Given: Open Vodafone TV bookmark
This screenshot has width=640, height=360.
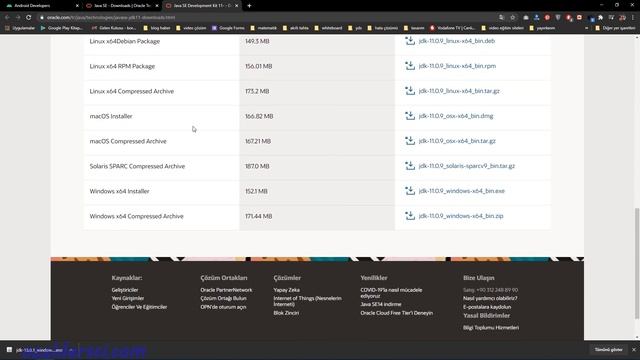Looking at the screenshot, I should pos(452,28).
